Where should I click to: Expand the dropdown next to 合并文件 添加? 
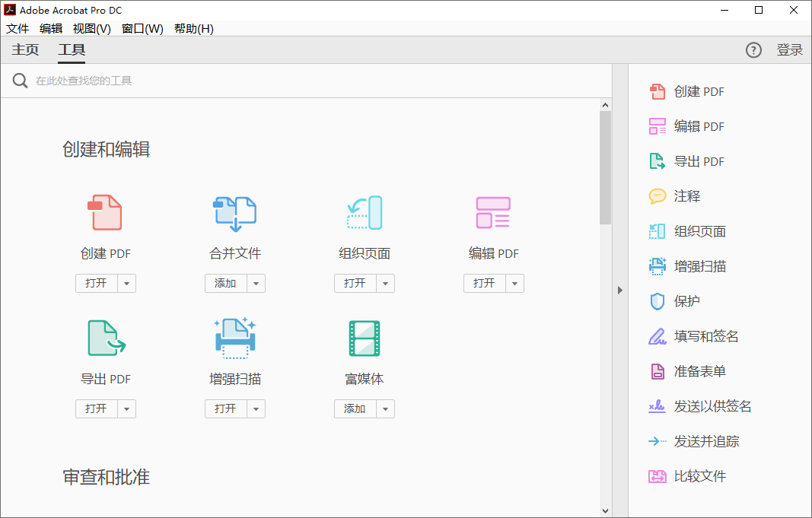(256, 283)
